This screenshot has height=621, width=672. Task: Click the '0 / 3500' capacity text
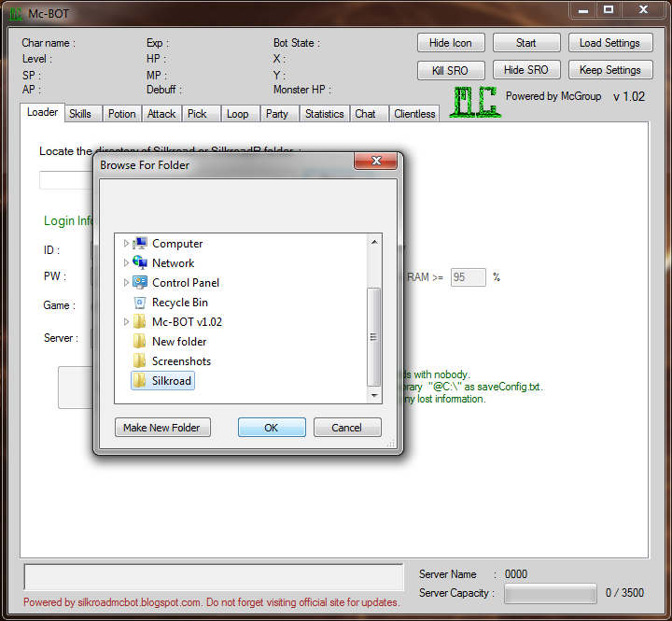(x=624, y=593)
